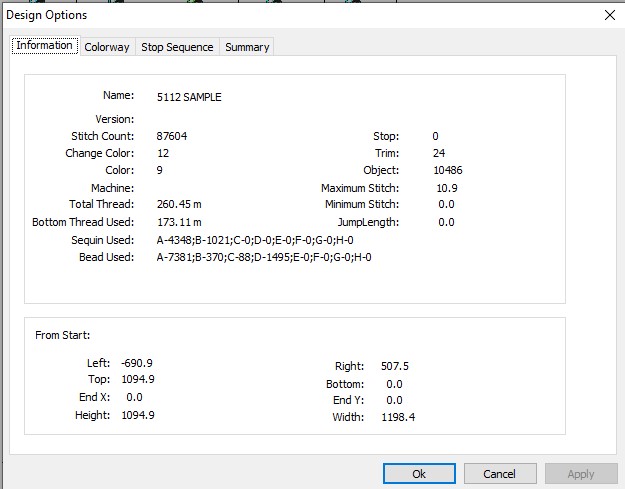Click the Design Options title text
625x489 pixels.
(x=47, y=15)
